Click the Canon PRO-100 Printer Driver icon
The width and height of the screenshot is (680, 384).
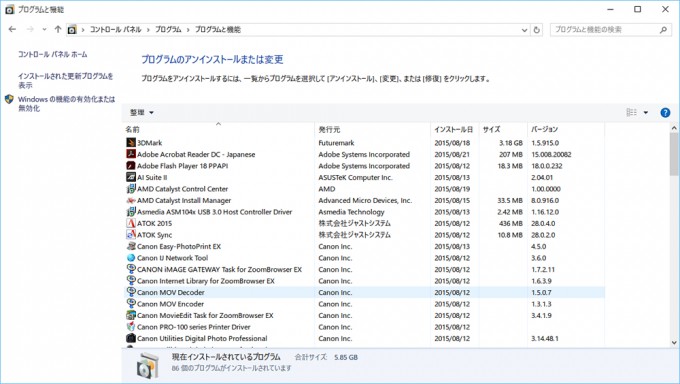(131, 326)
